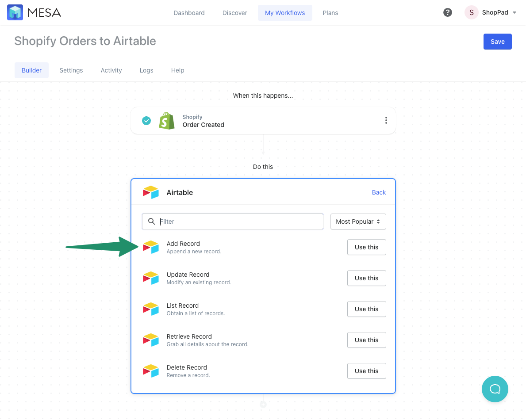The height and width of the screenshot is (420, 526).
Task: Click the add step plus below Airtable panel
Action: click(x=263, y=405)
